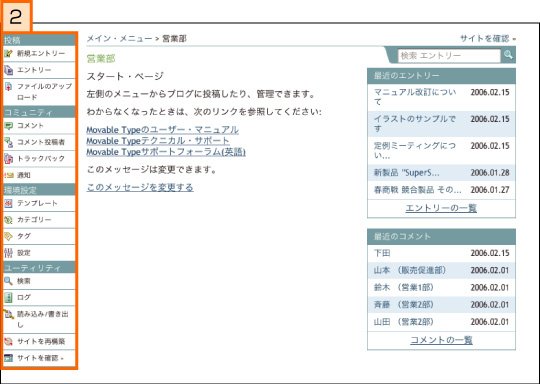The height and width of the screenshot is (384, 540).
Task: Click the ファイルのアップロード upload icon
Action: 8,87
